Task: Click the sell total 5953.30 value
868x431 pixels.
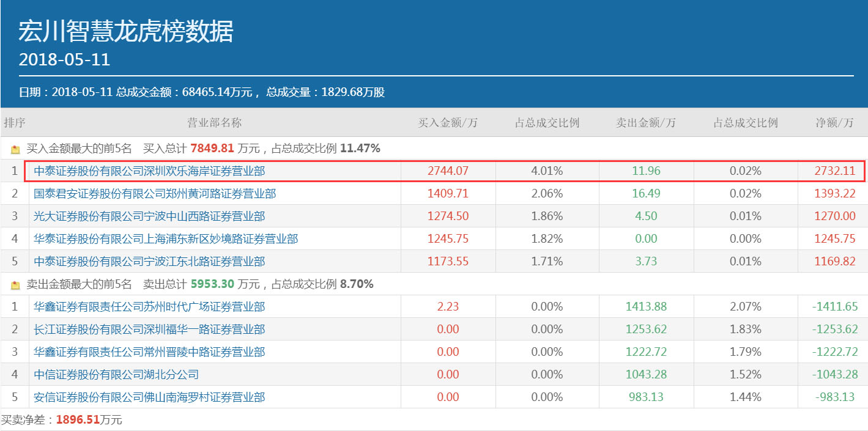Action: (x=212, y=284)
